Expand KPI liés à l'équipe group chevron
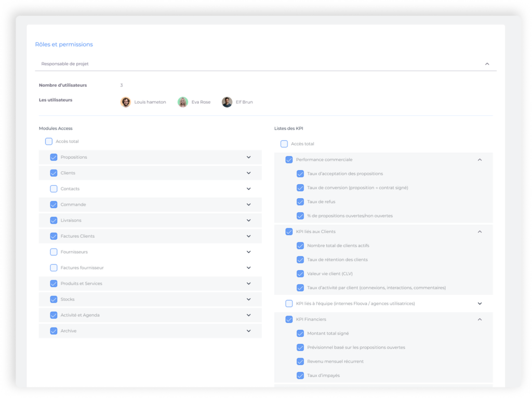The height and width of the screenshot is (398, 532). click(480, 304)
